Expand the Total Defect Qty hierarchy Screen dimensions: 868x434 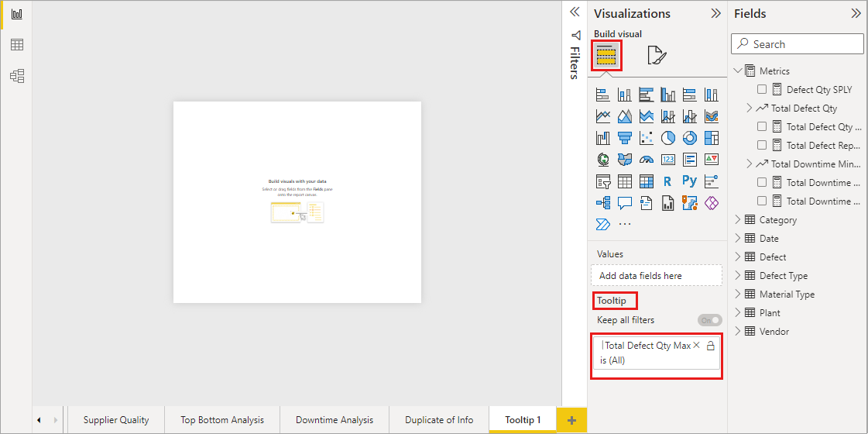[750, 108]
